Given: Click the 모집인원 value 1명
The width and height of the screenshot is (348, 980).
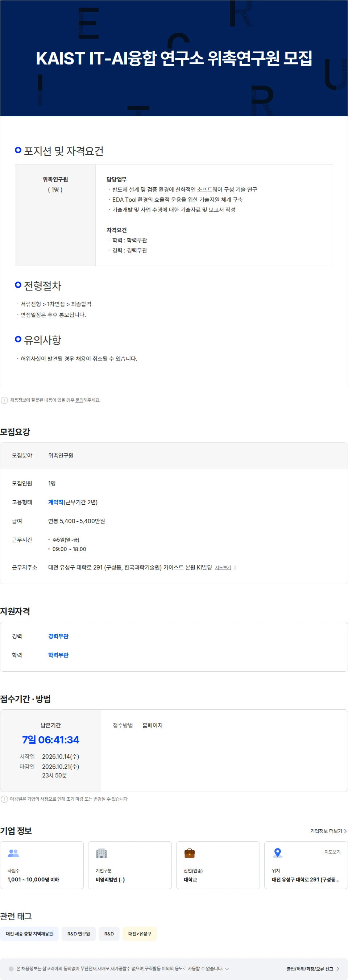Looking at the screenshot, I should [52, 483].
